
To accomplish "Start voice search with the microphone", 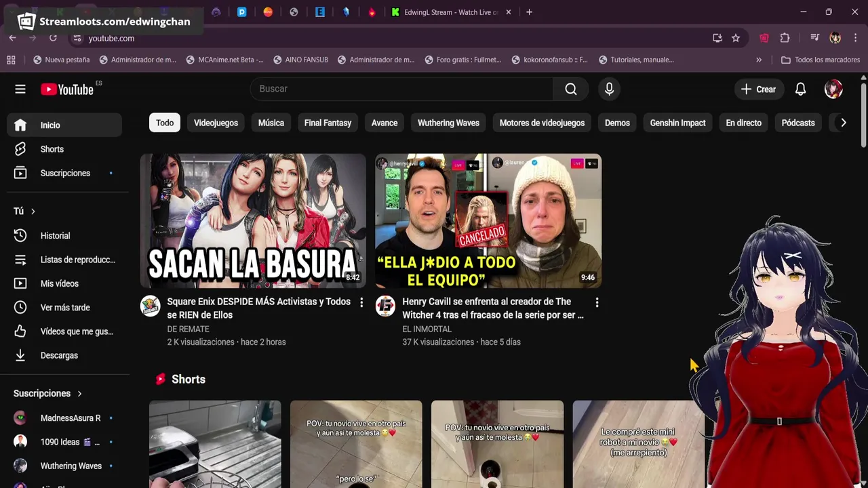I will tap(609, 89).
